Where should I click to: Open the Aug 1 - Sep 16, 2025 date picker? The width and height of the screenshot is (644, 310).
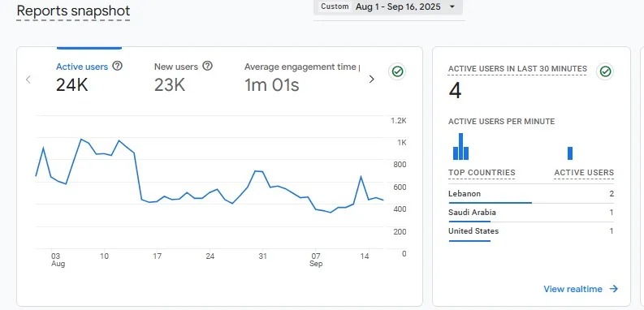pyautogui.click(x=388, y=6)
